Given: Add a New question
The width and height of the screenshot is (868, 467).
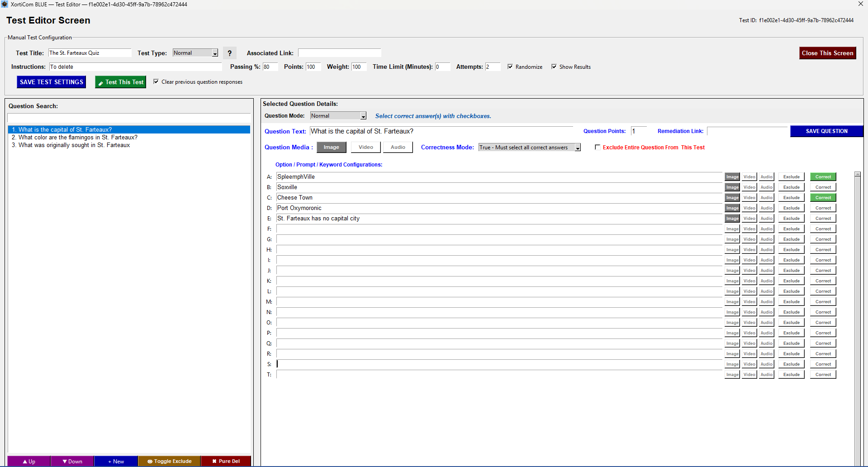Looking at the screenshot, I should (x=116, y=461).
